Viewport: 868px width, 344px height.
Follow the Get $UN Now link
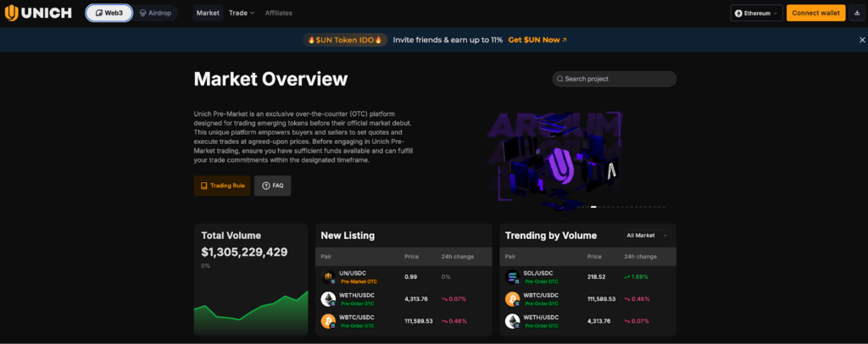[x=537, y=40]
